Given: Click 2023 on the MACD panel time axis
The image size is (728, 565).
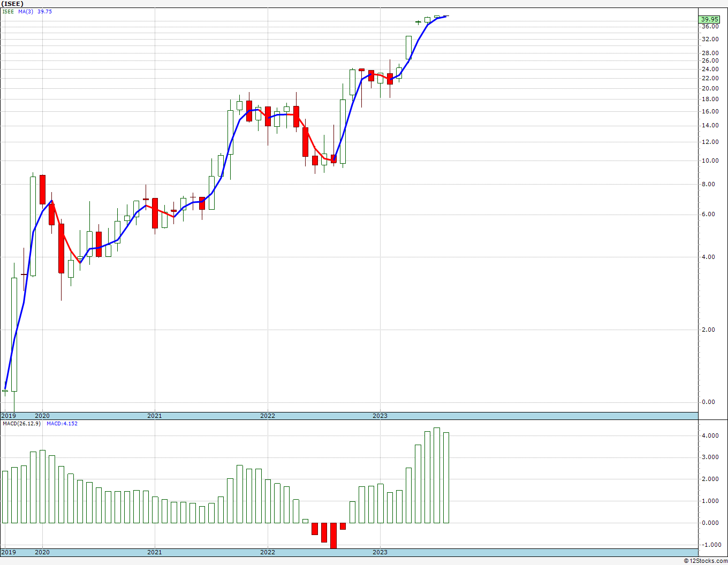Looking at the screenshot, I should [x=380, y=552].
